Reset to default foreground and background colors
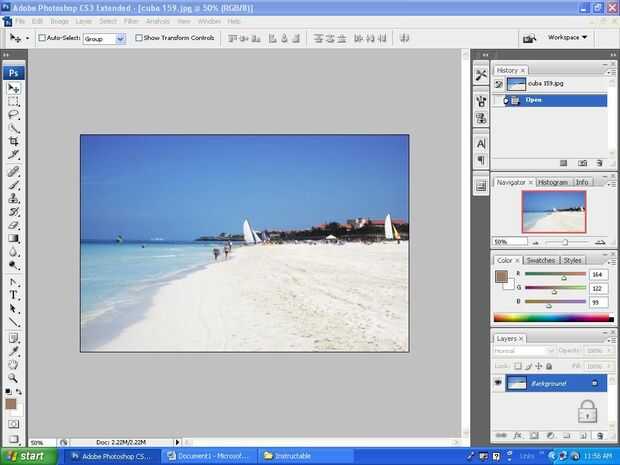Screen dimensions: 620x465 [x=8, y=391]
